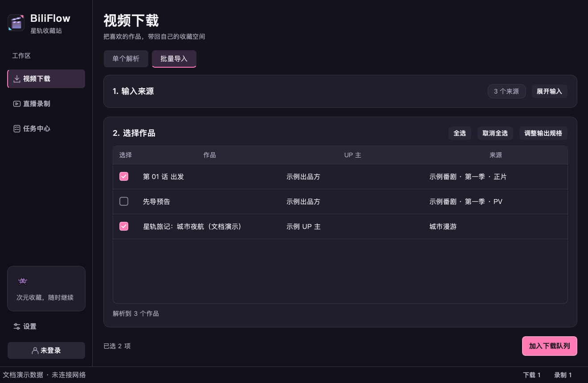Click the 示例 UP 主 cell
The height and width of the screenshot is (383, 588).
303,227
